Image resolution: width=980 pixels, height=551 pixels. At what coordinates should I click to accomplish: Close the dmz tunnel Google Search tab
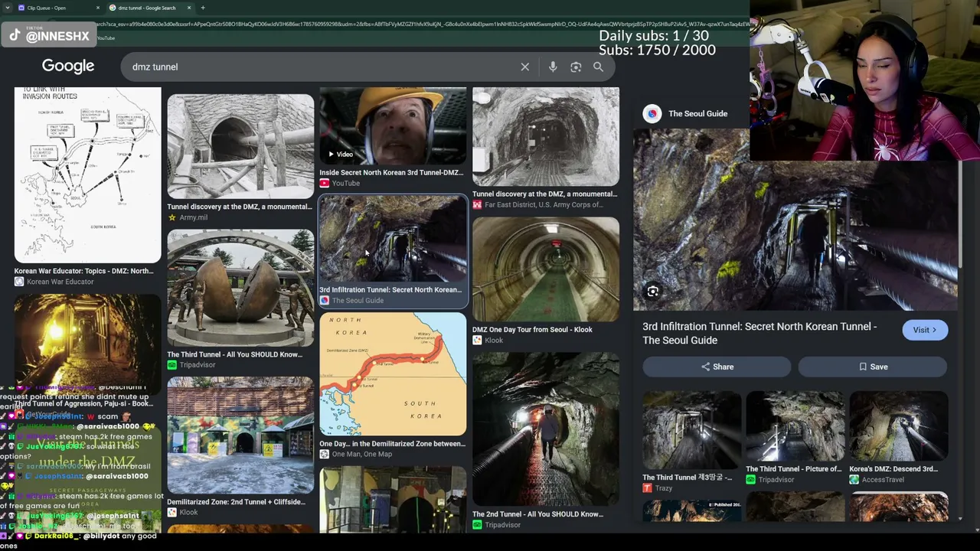coord(188,8)
